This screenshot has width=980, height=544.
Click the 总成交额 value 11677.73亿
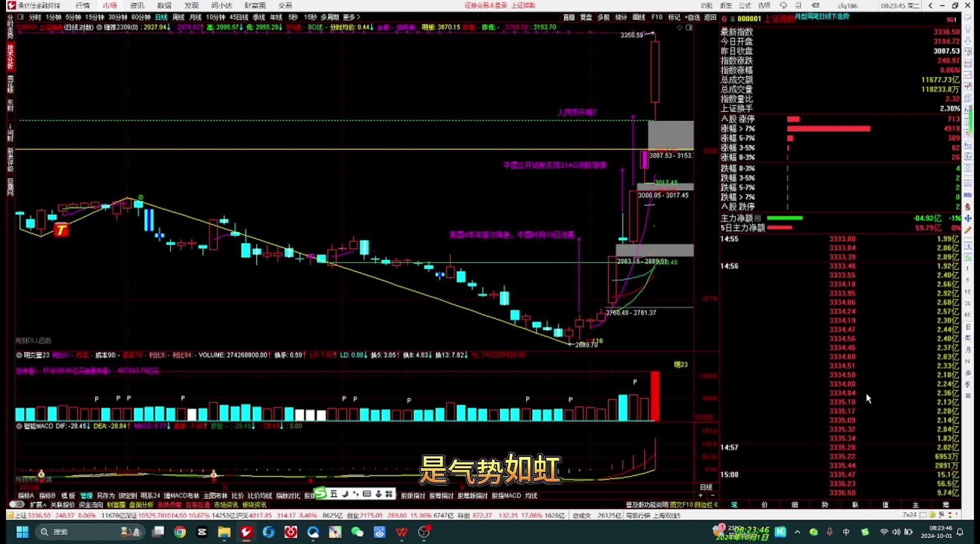[940, 80]
